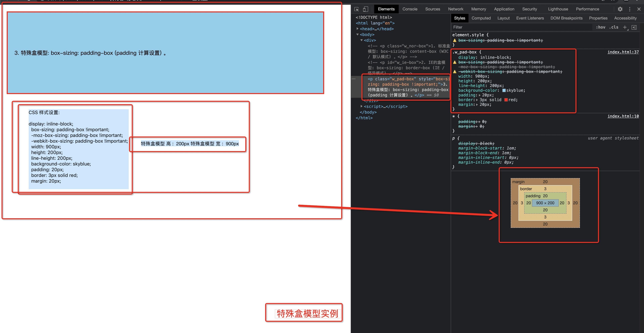Image resolution: width=644 pixels, height=333 pixels.
Task: Click warning icon in element.style rule
Action: (455, 40)
